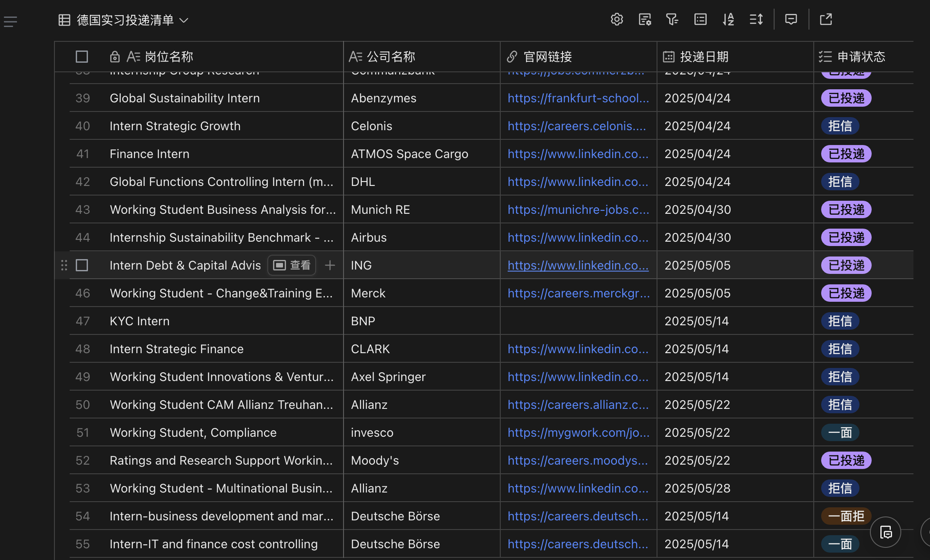Click date 2025/04/30 for Munich RE
The height and width of the screenshot is (560, 930).
[697, 209]
